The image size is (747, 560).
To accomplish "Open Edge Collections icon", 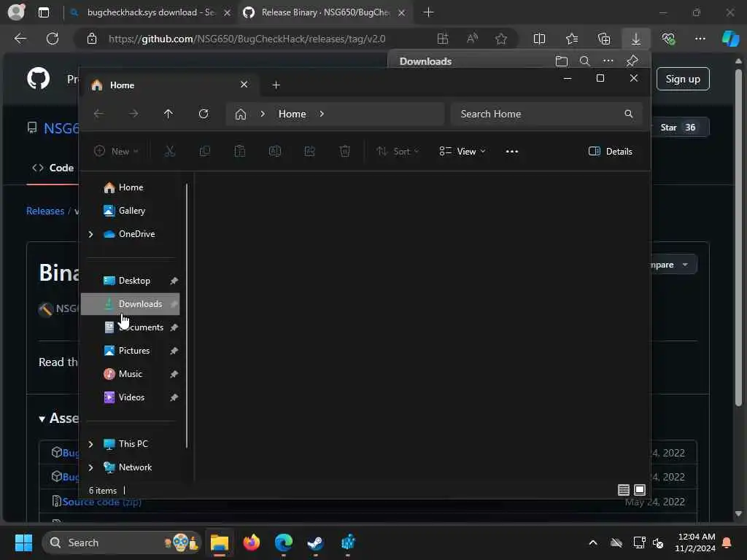I will click(603, 39).
